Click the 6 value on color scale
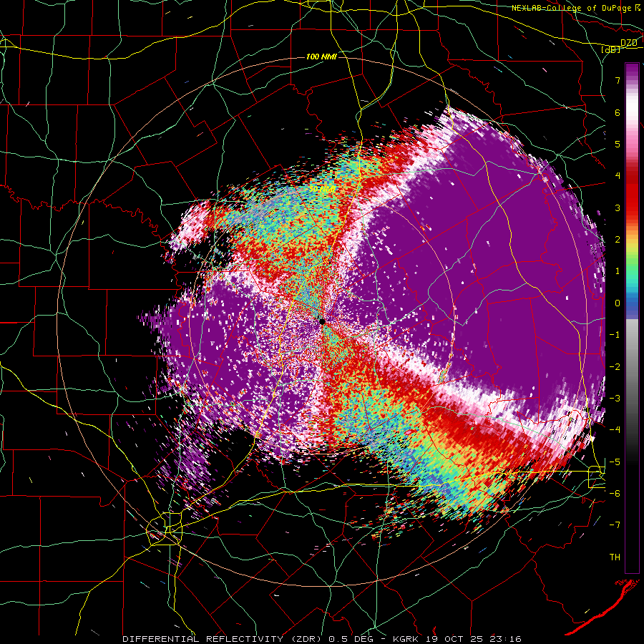 tap(618, 112)
